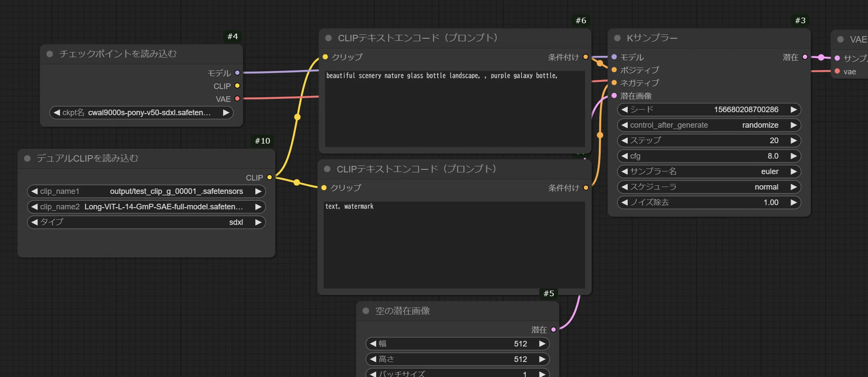Click the 潜在 output port of 空の潜在画像
Screen dimensions: 868x377
[x=553, y=329]
